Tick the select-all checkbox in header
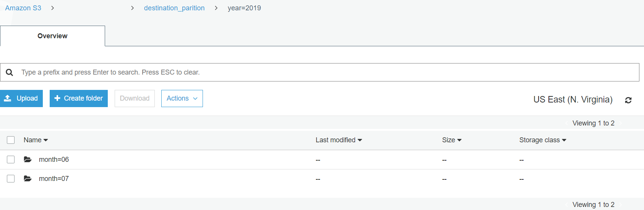The height and width of the screenshot is (210, 644). coord(11,140)
